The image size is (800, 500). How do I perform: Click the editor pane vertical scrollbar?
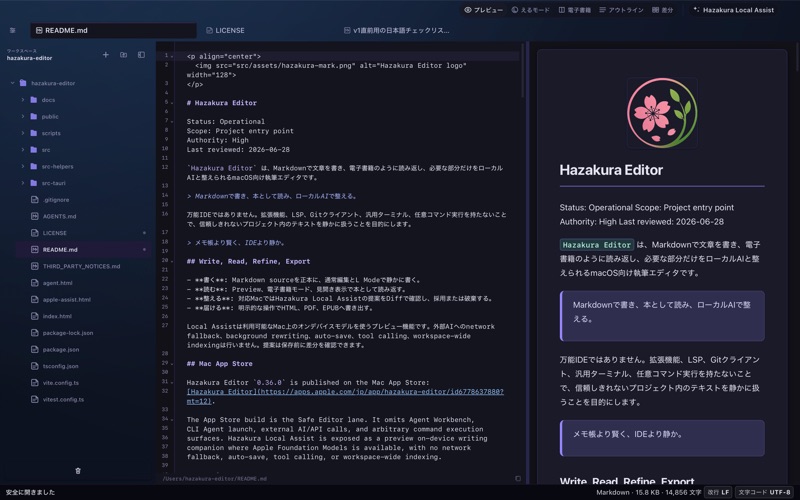coord(522,70)
